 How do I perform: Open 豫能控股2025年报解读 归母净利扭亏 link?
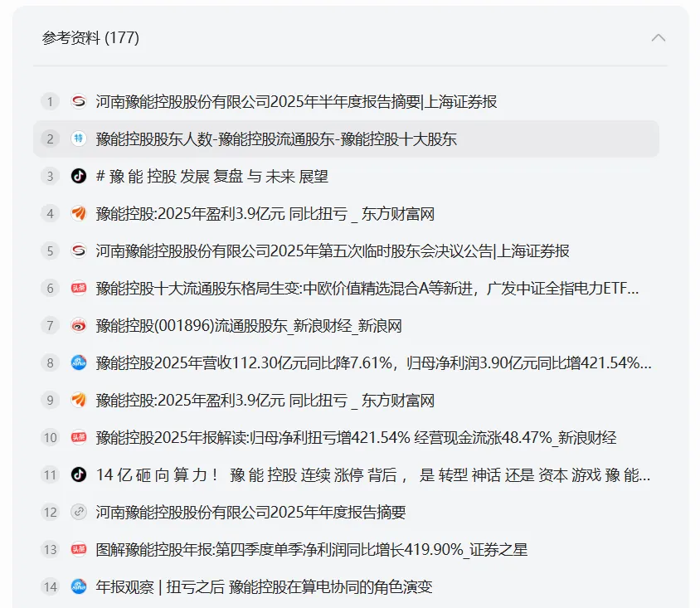[356, 437]
